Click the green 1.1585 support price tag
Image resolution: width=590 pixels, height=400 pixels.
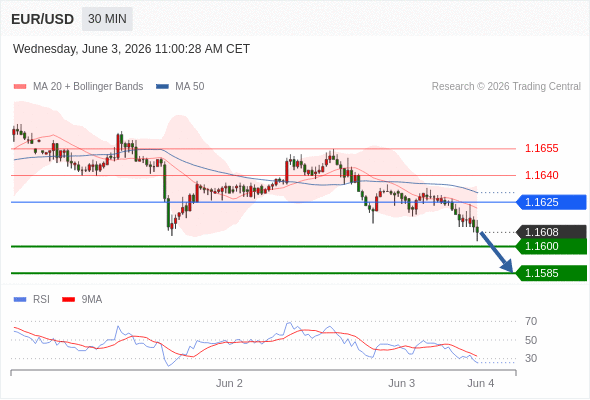click(x=551, y=273)
